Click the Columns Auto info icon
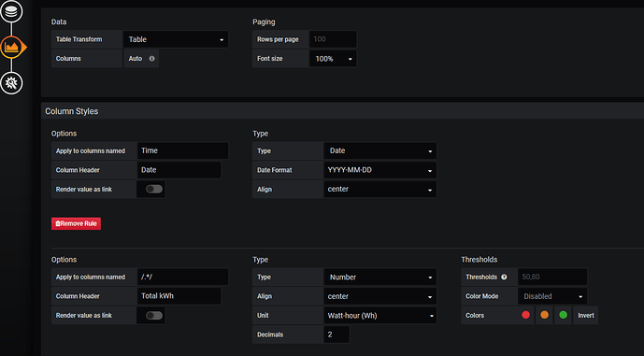This screenshot has height=356, width=644. click(x=152, y=59)
